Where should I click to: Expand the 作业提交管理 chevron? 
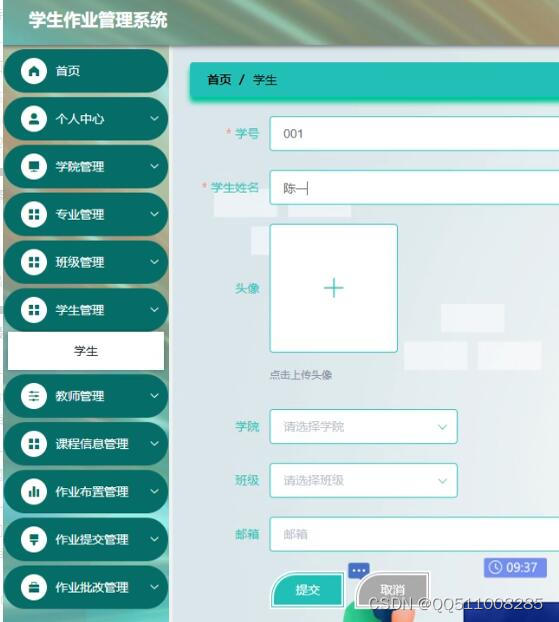tap(154, 539)
